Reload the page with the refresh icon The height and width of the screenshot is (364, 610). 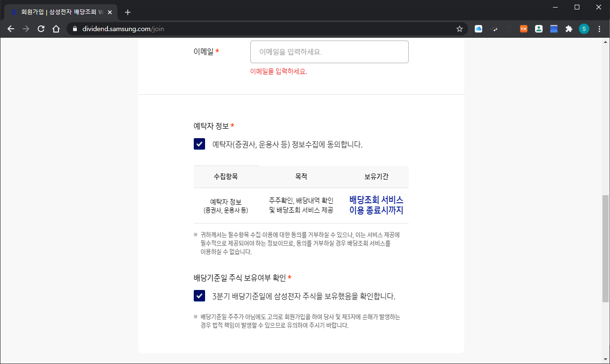pyautogui.click(x=41, y=29)
